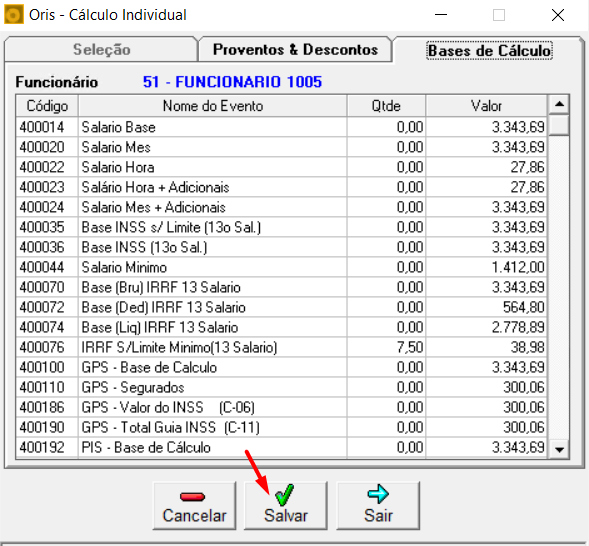Select Base INSS s/ Limite (13o Sal.) row

282,227
